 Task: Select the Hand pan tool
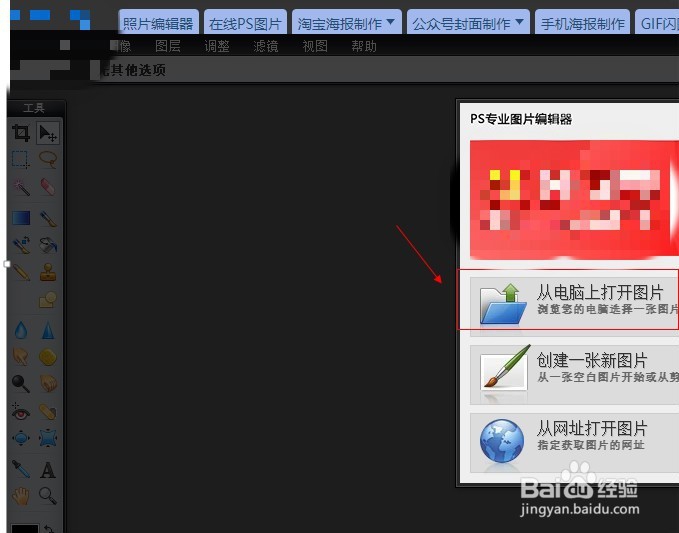tap(21, 496)
